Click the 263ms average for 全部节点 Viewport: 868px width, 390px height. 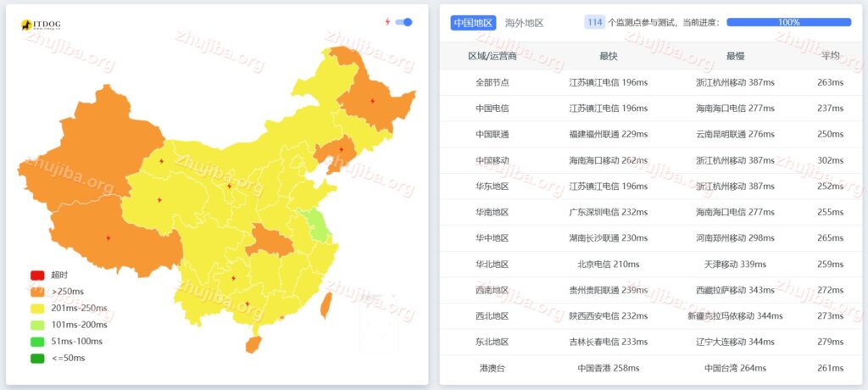(831, 82)
